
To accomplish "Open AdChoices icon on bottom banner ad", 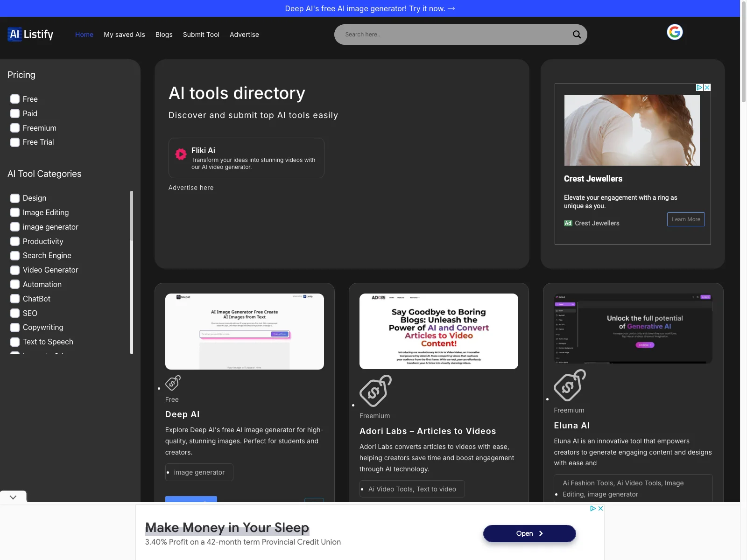I will point(593,508).
